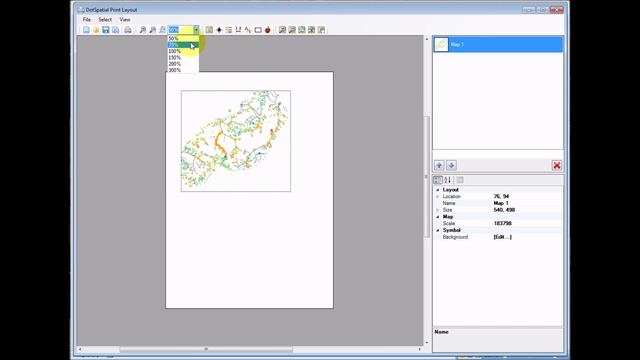Click the canvas scroll up arrow

tap(427, 39)
